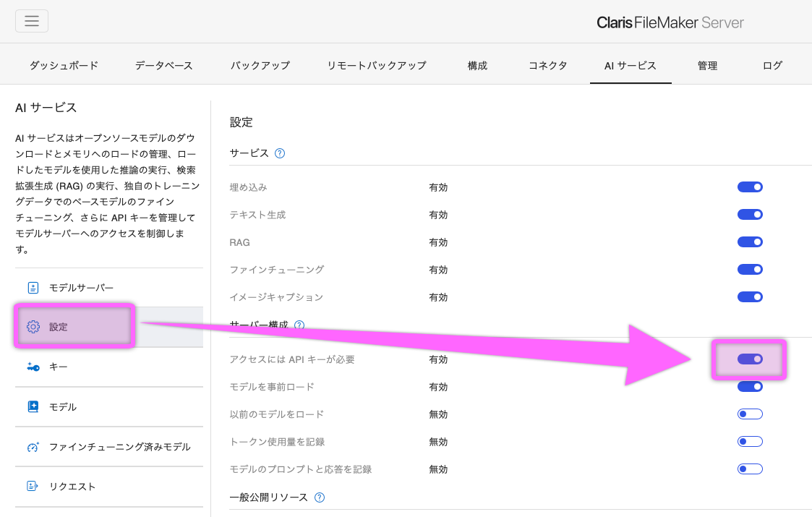Image resolution: width=812 pixels, height=517 pixels.
Task: Click the ファインチューニング済みモデル gauge icon
Action: click(33, 447)
